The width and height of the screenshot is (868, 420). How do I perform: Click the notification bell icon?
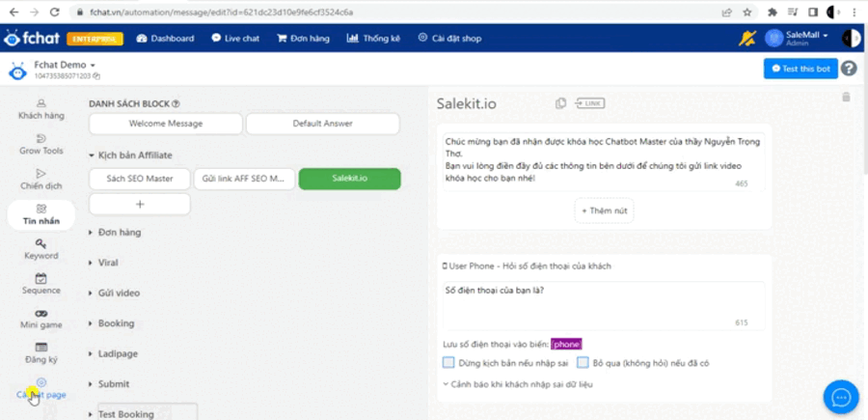747,39
